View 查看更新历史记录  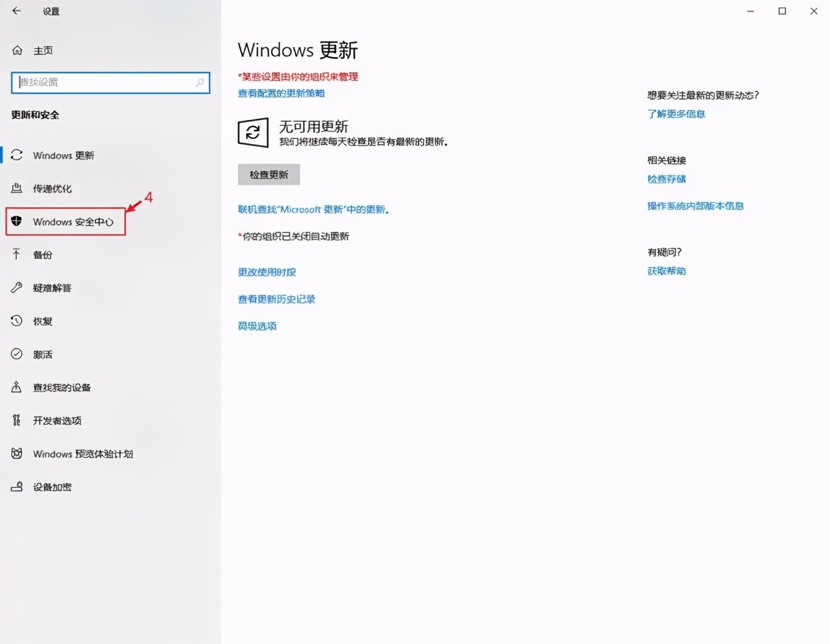point(276,299)
